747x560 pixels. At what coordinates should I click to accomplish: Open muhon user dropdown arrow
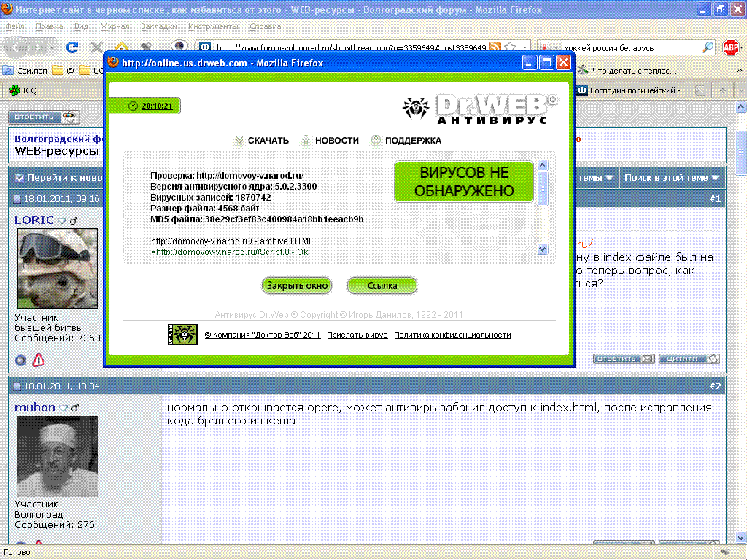click(63, 408)
